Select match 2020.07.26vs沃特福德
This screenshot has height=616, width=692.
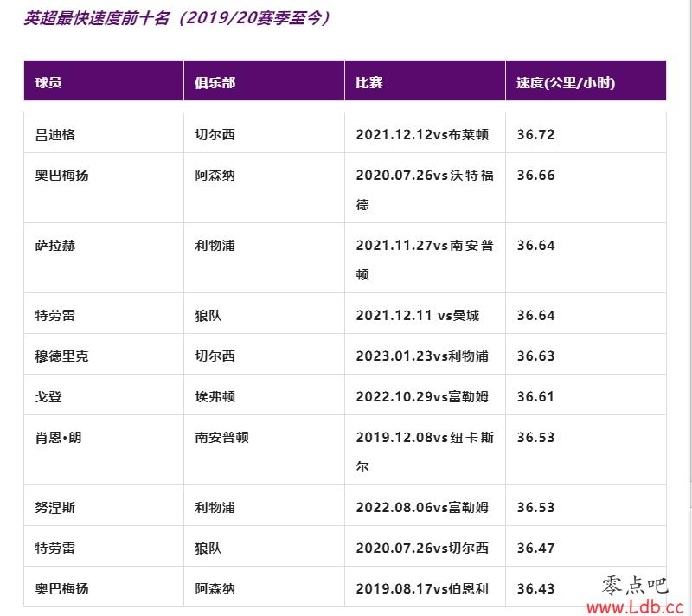pyautogui.click(x=425, y=189)
